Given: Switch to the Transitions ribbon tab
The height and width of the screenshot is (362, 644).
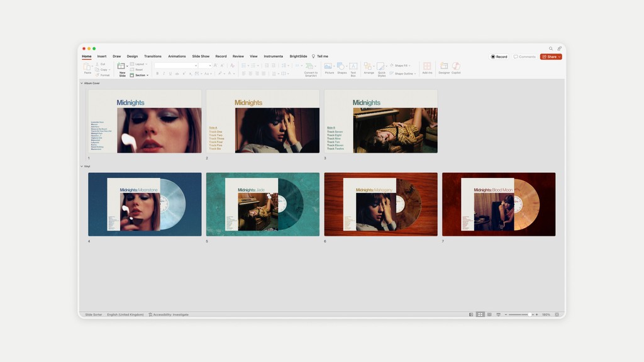Looking at the screenshot, I should (153, 56).
